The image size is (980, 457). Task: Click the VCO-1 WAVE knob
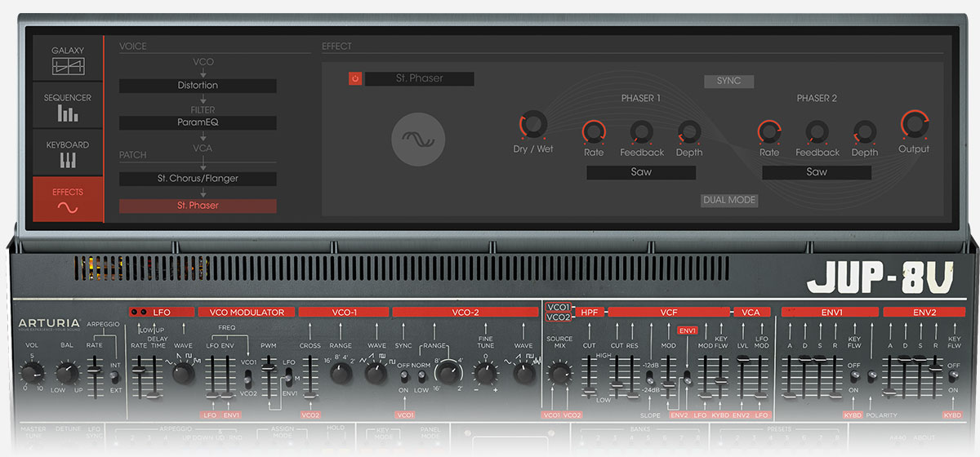tap(375, 374)
